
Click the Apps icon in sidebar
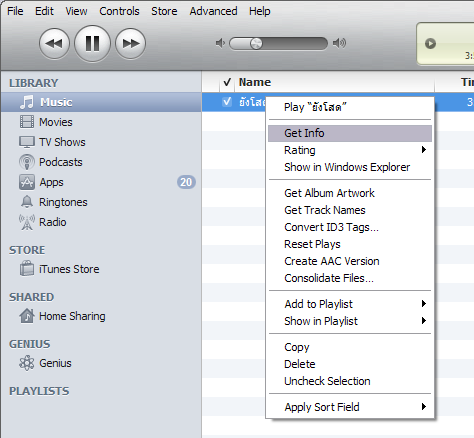pos(27,182)
